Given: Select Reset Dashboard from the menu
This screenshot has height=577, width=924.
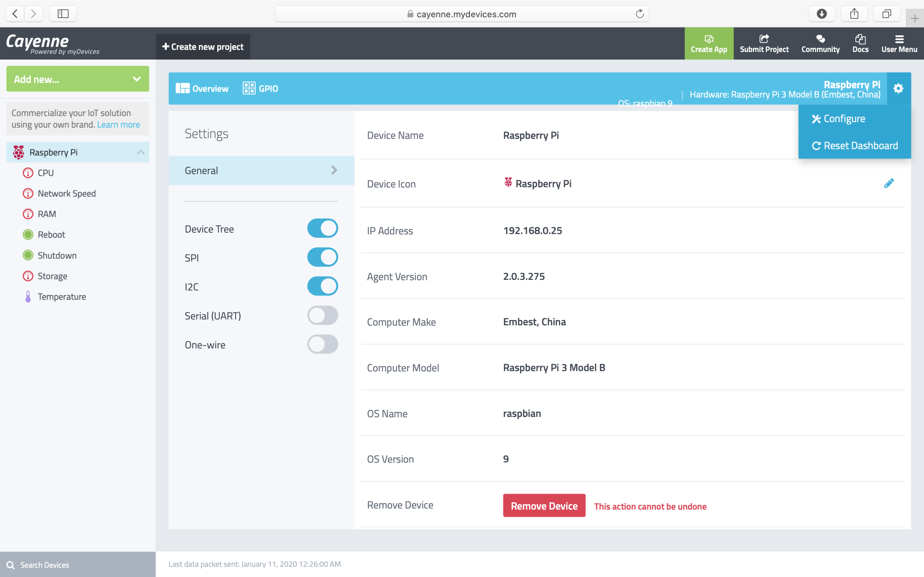Looking at the screenshot, I should point(854,146).
